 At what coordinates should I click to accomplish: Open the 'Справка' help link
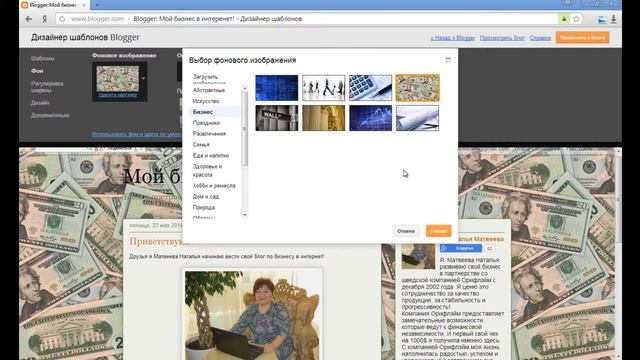point(540,38)
